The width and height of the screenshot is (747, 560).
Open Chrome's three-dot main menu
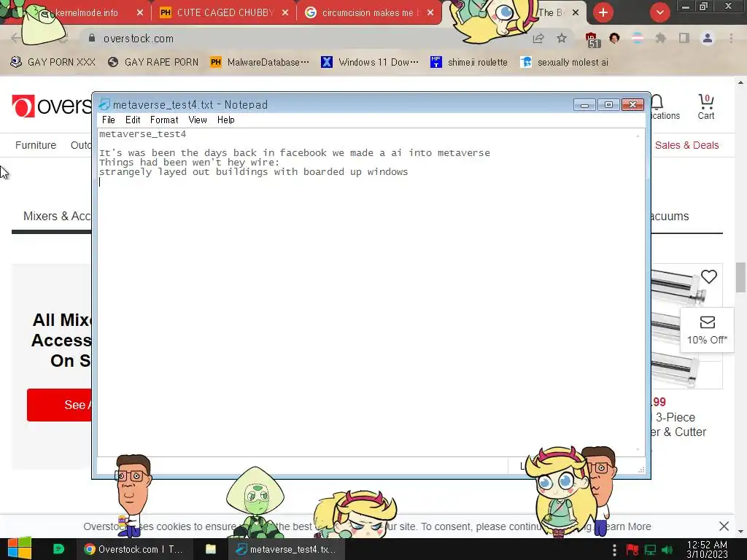tap(731, 39)
